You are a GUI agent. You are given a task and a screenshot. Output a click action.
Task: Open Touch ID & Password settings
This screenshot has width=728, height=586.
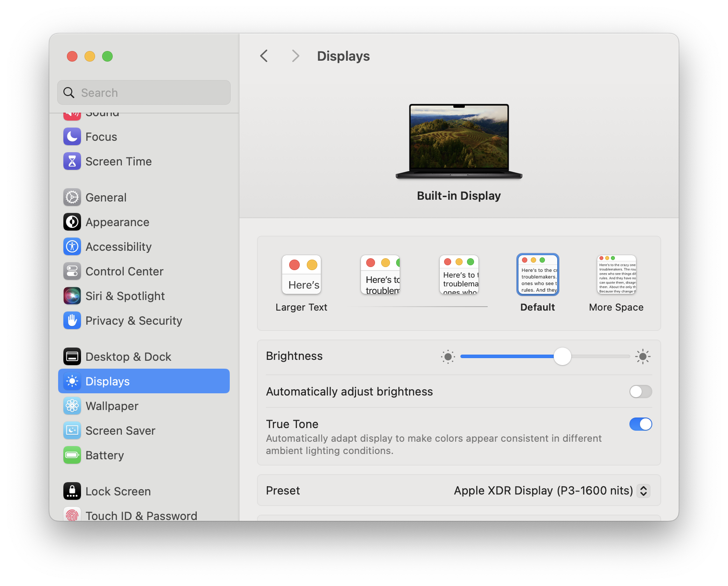click(141, 515)
